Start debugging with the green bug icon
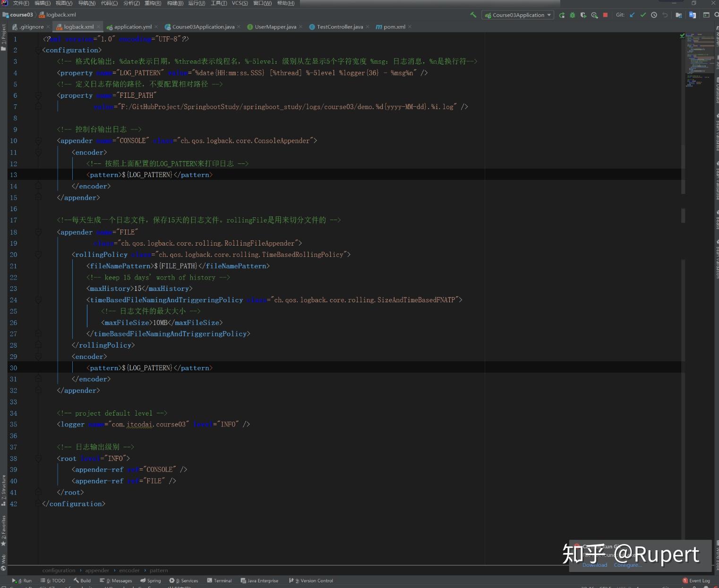This screenshot has width=719, height=588. click(573, 15)
